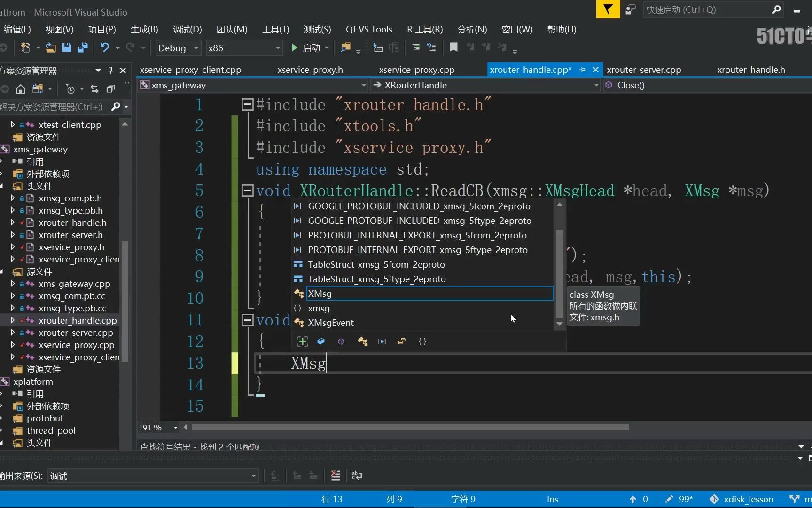Toggle the macro filter in IntelliSense popup
Image resolution: width=812 pixels, height=508 pixels.
(x=382, y=341)
